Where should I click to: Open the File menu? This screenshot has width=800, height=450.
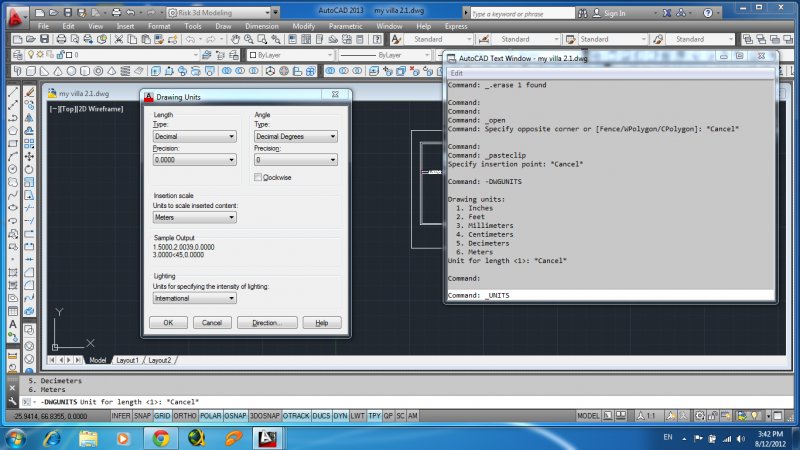pyautogui.click(x=43, y=26)
